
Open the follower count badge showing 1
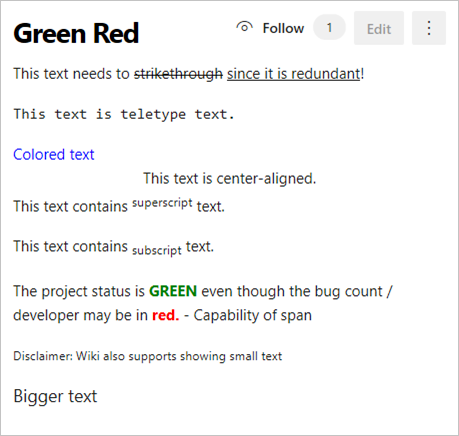(x=329, y=27)
